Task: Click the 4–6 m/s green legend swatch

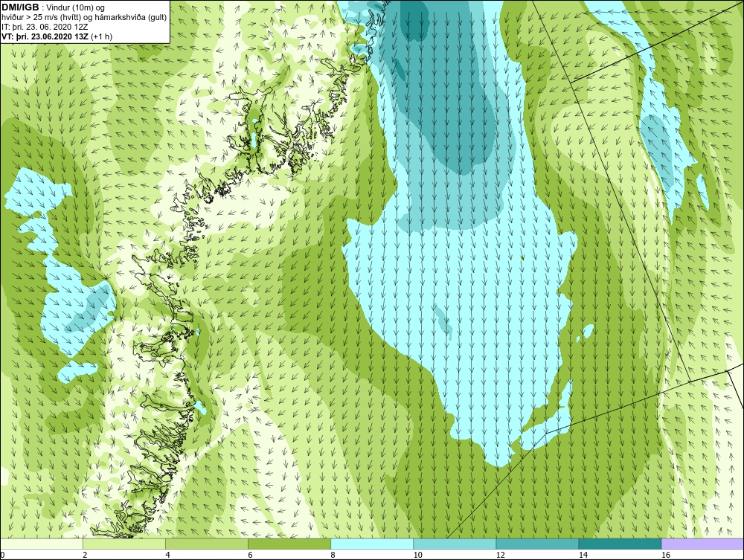Action: (207, 544)
